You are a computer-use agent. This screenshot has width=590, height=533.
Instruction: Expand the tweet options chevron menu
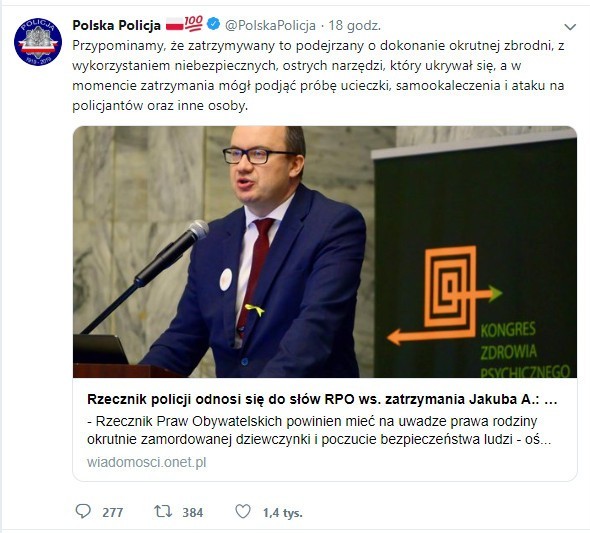coord(570,27)
